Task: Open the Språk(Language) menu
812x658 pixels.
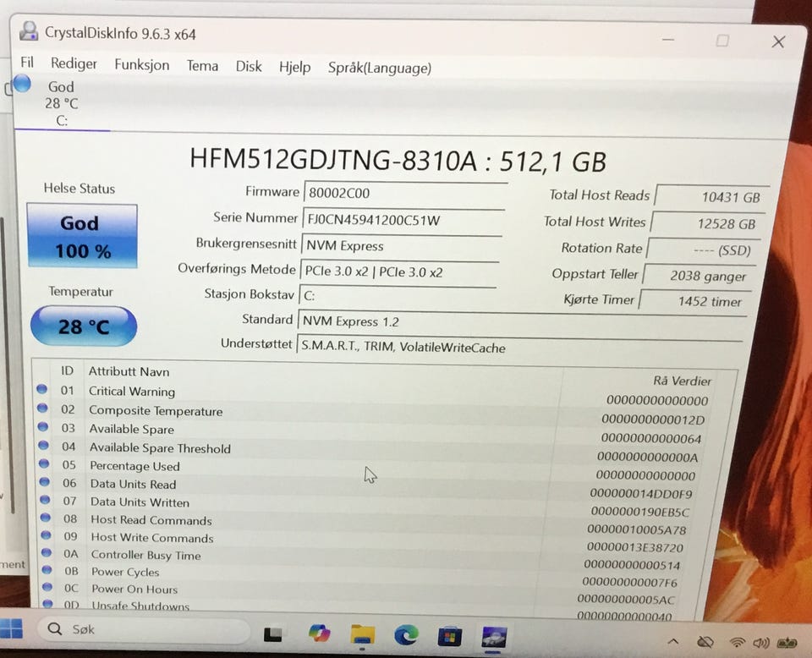Action: pos(380,69)
